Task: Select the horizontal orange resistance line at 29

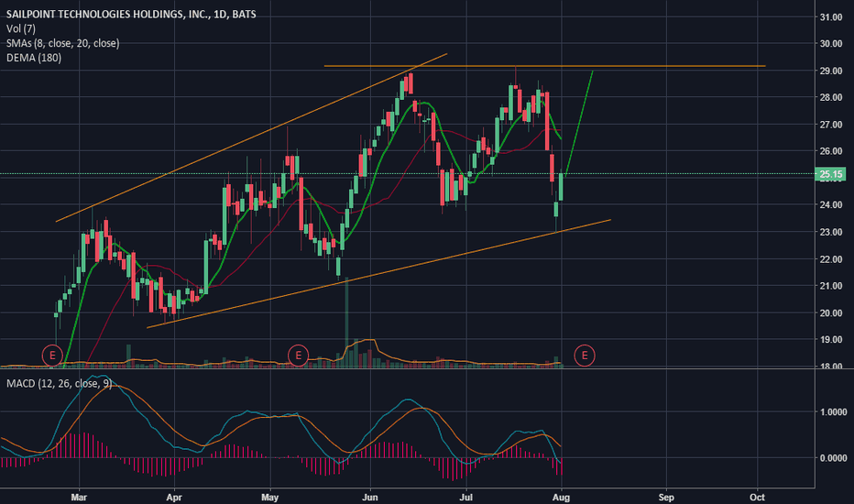Action: coord(544,66)
